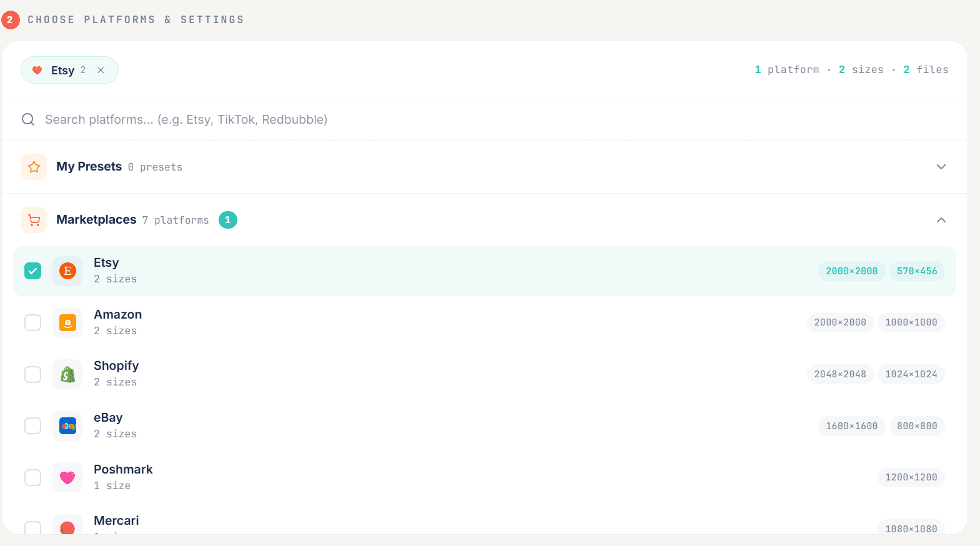The image size is (980, 546).
Task: Click the Etsy platform name
Action: (x=106, y=263)
